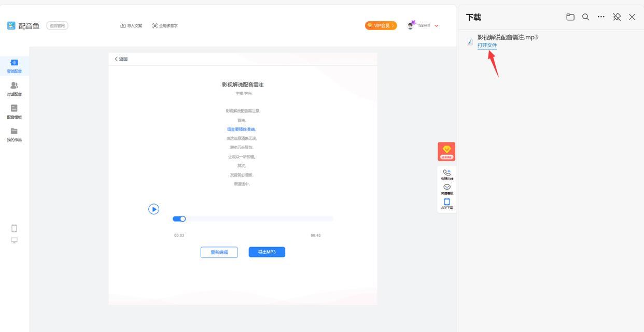This screenshot has height=332, width=644.
Task: Switch to mobile preview icon in sidebar
Action: tap(14, 228)
